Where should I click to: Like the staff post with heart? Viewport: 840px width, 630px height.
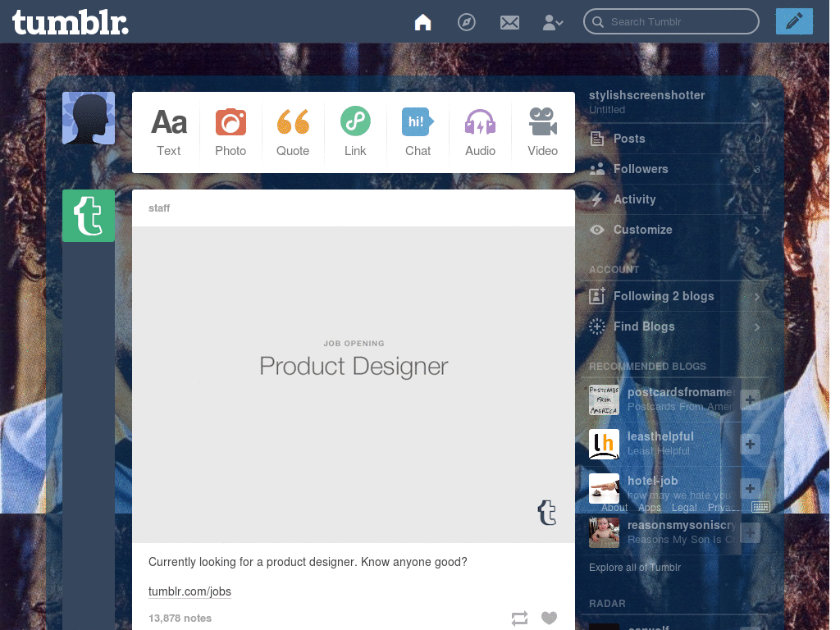[x=549, y=618]
